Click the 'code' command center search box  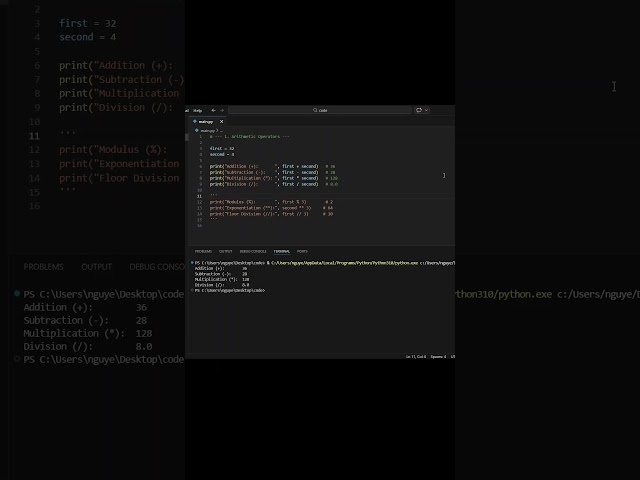(x=320, y=110)
